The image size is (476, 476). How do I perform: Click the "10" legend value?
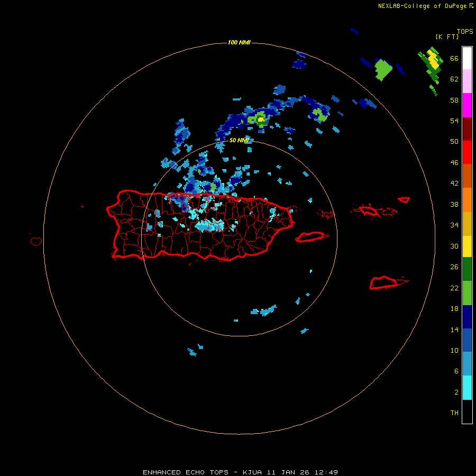[454, 351]
